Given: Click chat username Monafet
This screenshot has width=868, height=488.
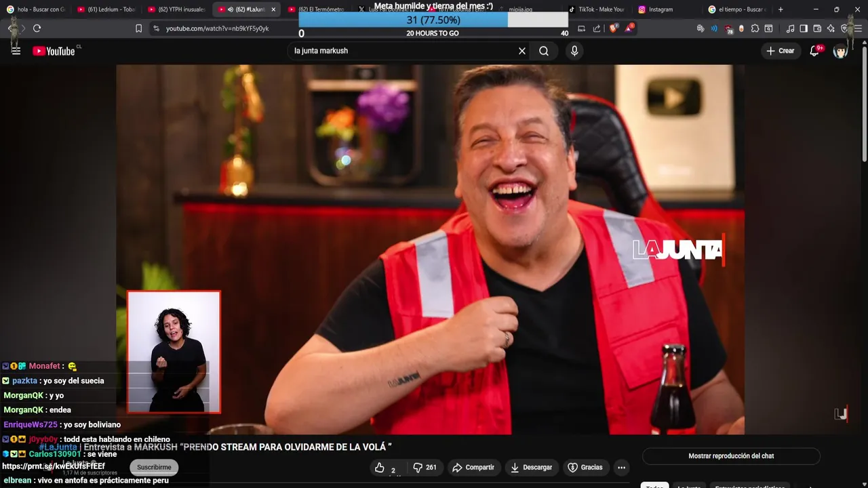Looking at the screenshot, I should click(44, 366).
